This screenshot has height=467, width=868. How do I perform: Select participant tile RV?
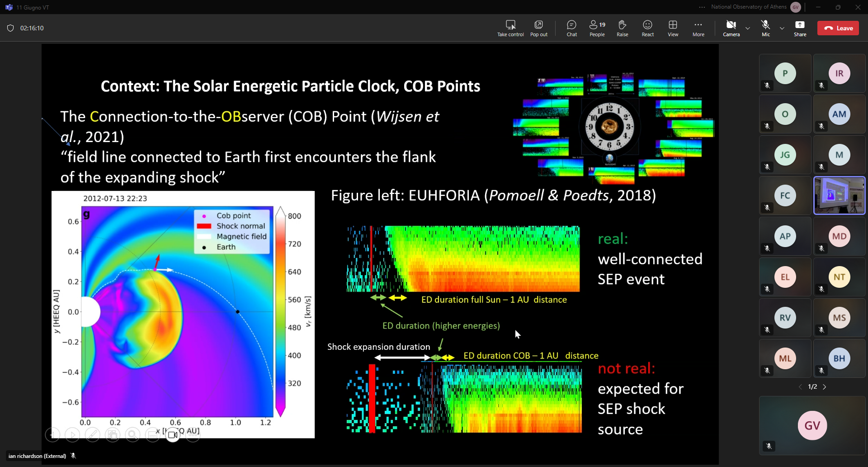pyautogui.click(x=785, y=318)
